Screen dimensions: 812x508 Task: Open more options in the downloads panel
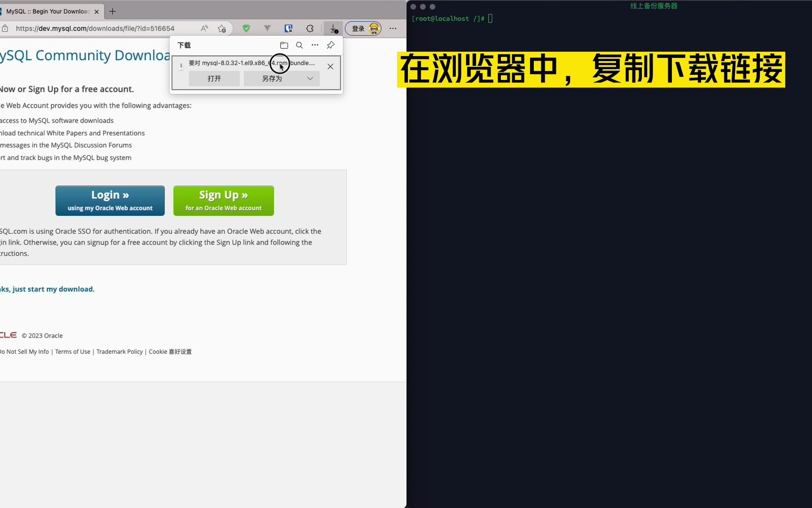[315, 45]
